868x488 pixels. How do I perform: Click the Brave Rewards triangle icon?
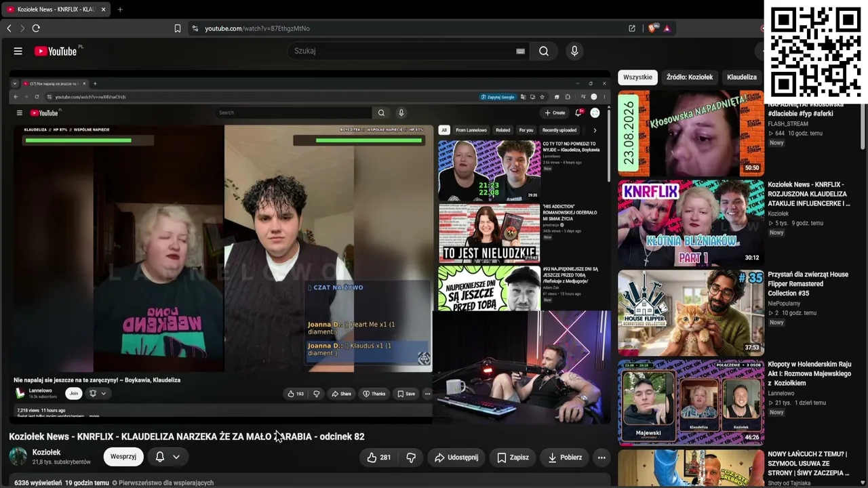tap(667, 28)
